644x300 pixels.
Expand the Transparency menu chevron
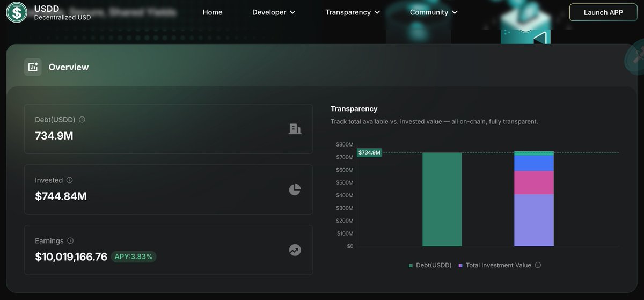(377, 12)
